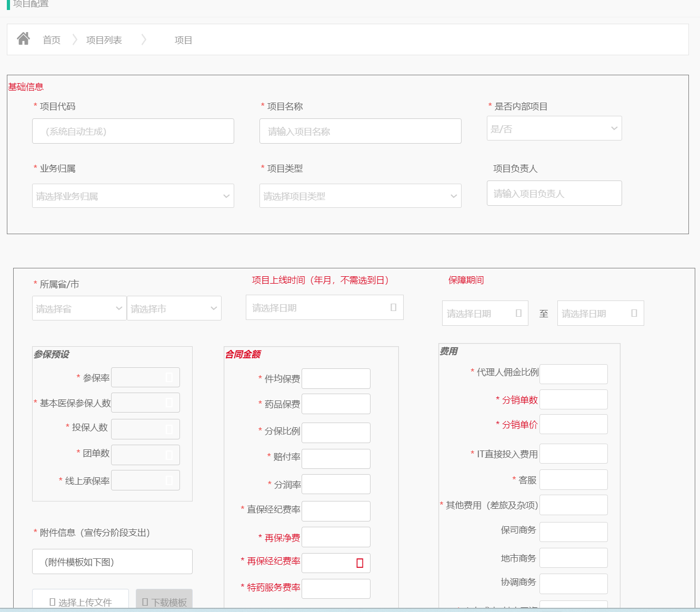Click 直保经纪费率 input field
This screenshot has width=700, height=612.
(336, 511)
